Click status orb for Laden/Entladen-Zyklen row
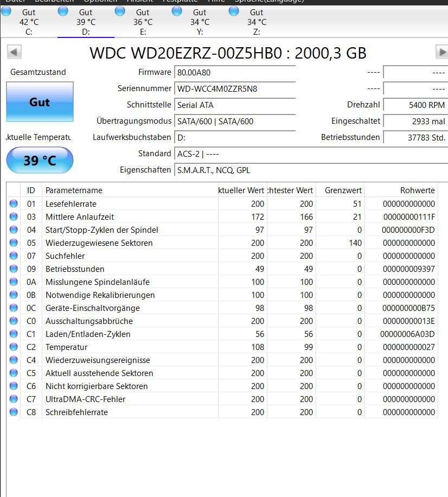Viewport: 448px width, 497px height. [x=14, y=334]
